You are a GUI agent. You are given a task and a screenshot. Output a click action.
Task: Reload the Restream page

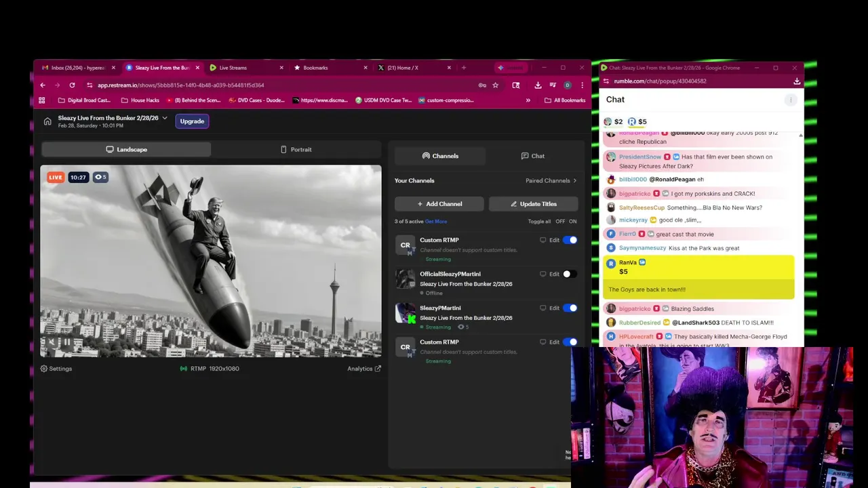click(72, 85)
